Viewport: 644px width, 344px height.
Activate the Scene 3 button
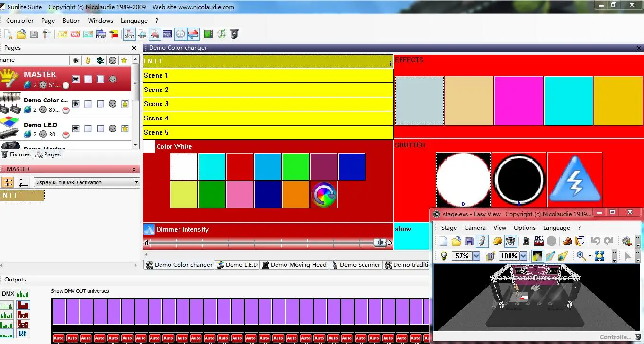(x=268, y=104)
